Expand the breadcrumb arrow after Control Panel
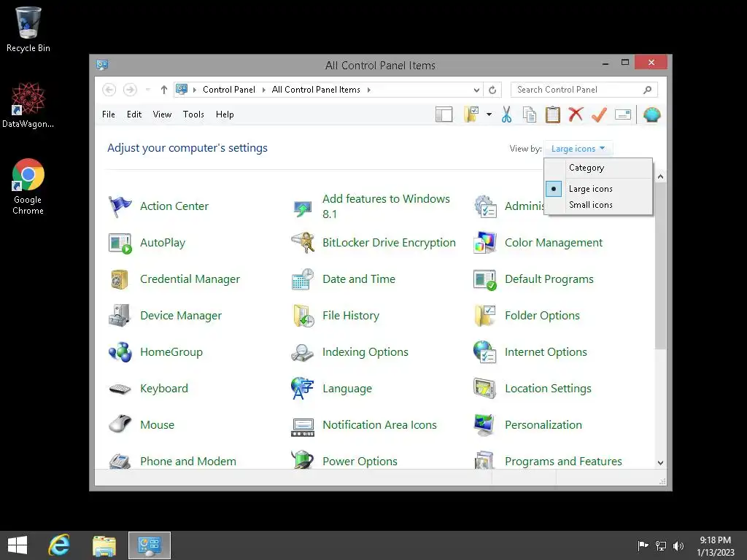Screen dimensions: 747x560 pos(263,90)
